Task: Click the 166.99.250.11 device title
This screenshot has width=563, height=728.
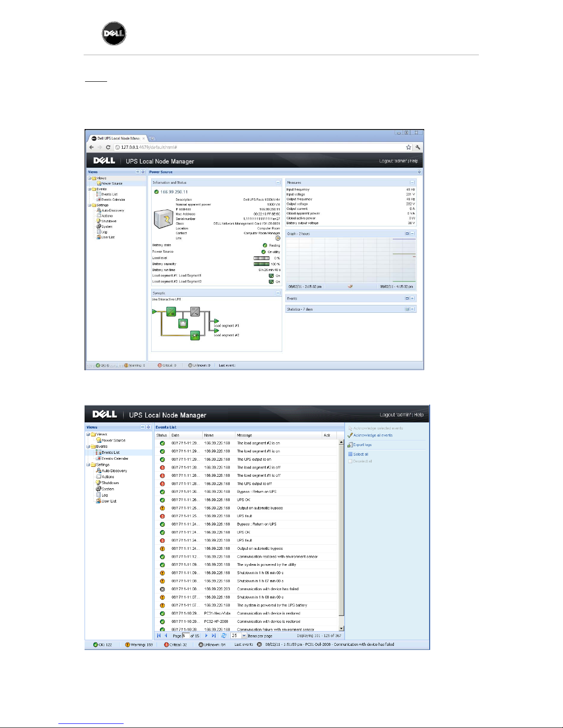Action: pos(174,192)
